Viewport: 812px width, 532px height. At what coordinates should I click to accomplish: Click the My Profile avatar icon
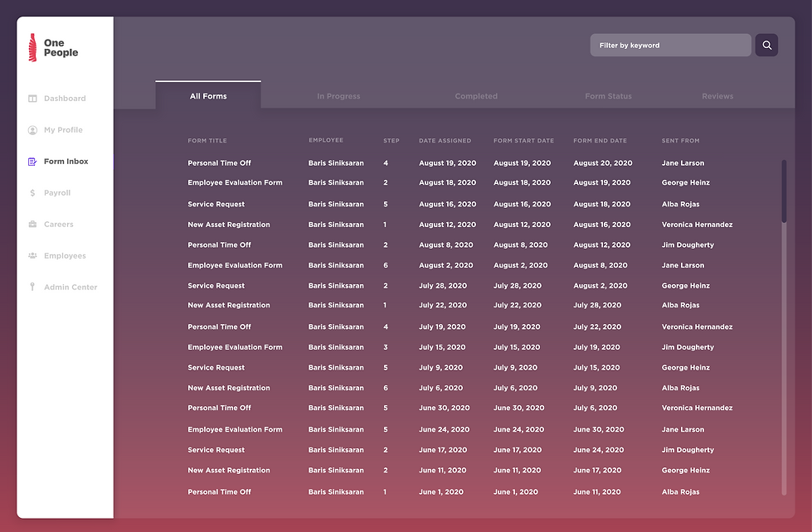(32, 130)
